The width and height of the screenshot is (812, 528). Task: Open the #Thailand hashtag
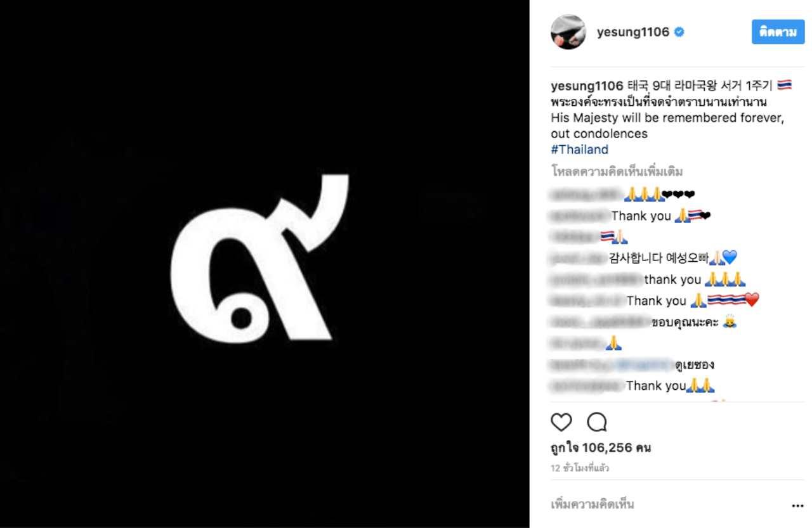point(579,150)
